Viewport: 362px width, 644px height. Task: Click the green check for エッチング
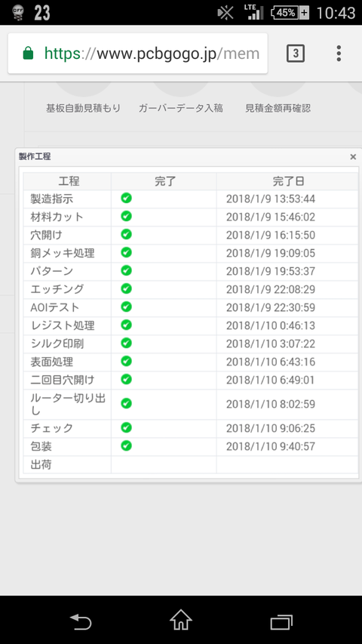127,288
